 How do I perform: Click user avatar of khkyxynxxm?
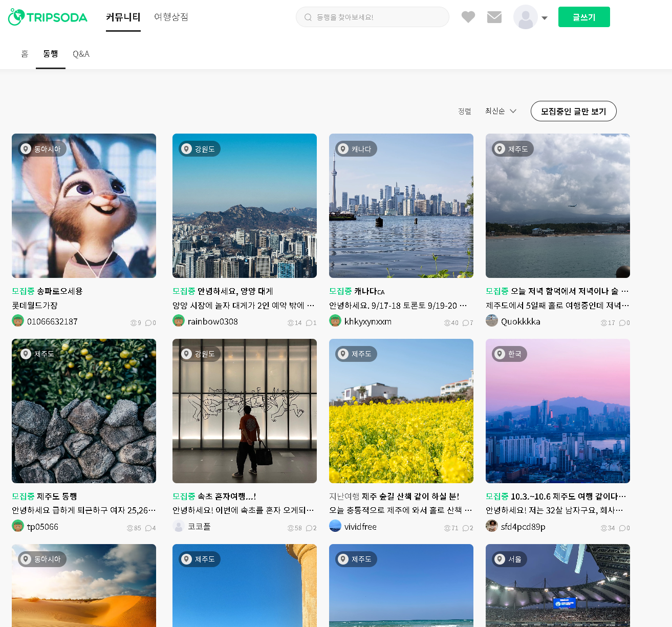pyautogui.click(x=335, y=321)
